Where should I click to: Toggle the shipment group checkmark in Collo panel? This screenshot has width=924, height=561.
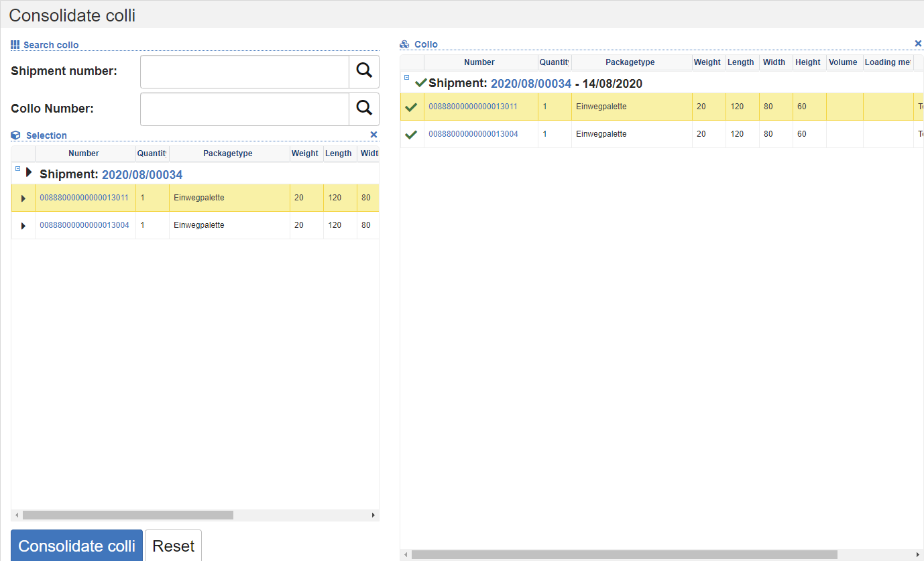click(420, 83)
